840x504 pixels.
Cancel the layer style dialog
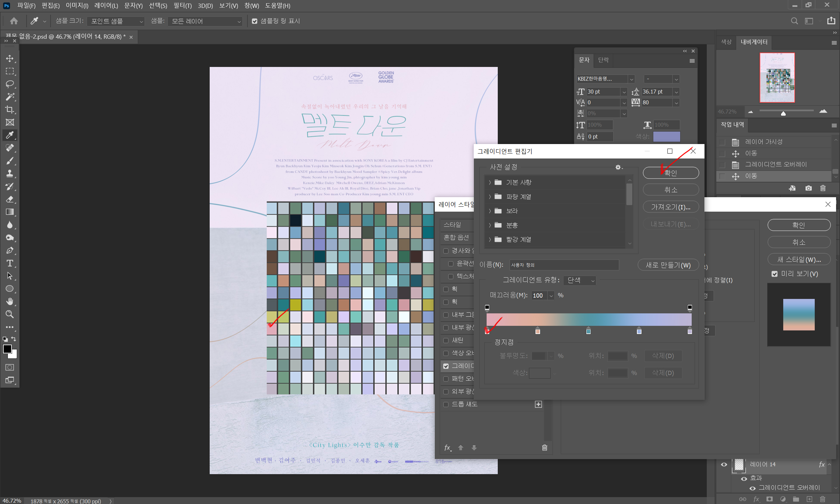pyautogui.click(x=799, y=242)
